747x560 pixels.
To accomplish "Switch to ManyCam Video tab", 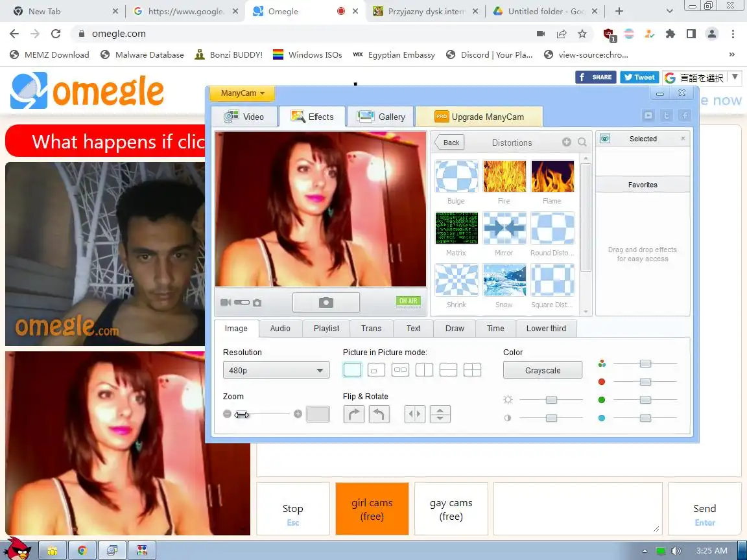I will coord(244,117).
